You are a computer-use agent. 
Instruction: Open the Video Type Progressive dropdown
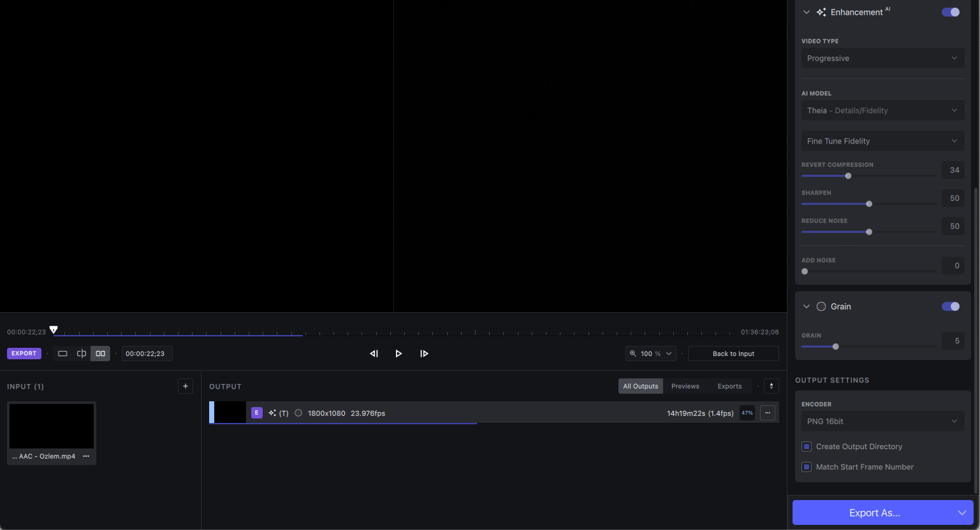pos(882,58)
